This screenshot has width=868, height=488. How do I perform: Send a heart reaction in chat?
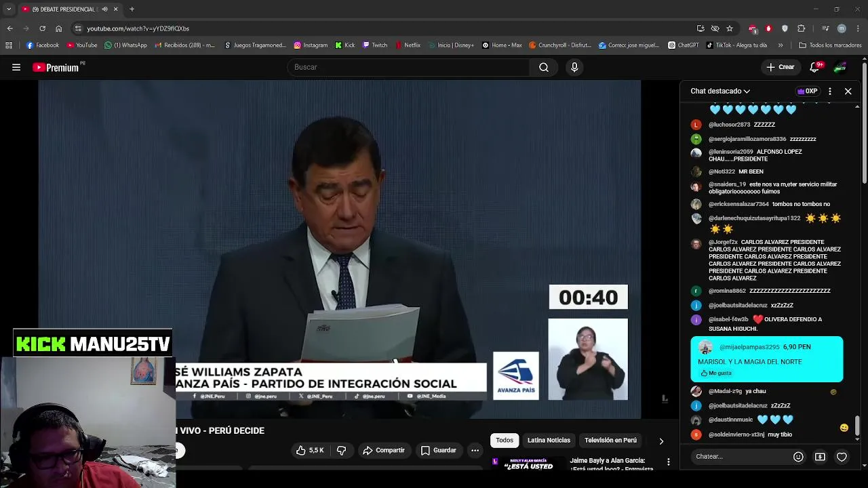[842, 457]
